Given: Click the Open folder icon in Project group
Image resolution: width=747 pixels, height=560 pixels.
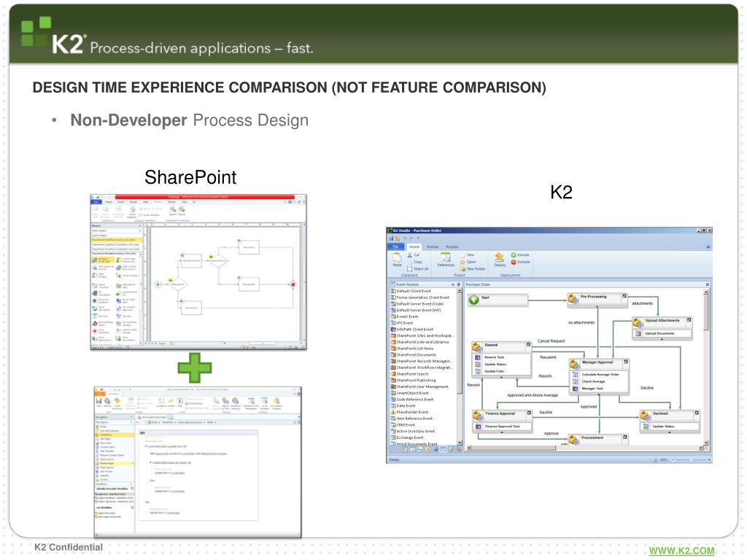Looking at the screenshot, I should 462,262.
